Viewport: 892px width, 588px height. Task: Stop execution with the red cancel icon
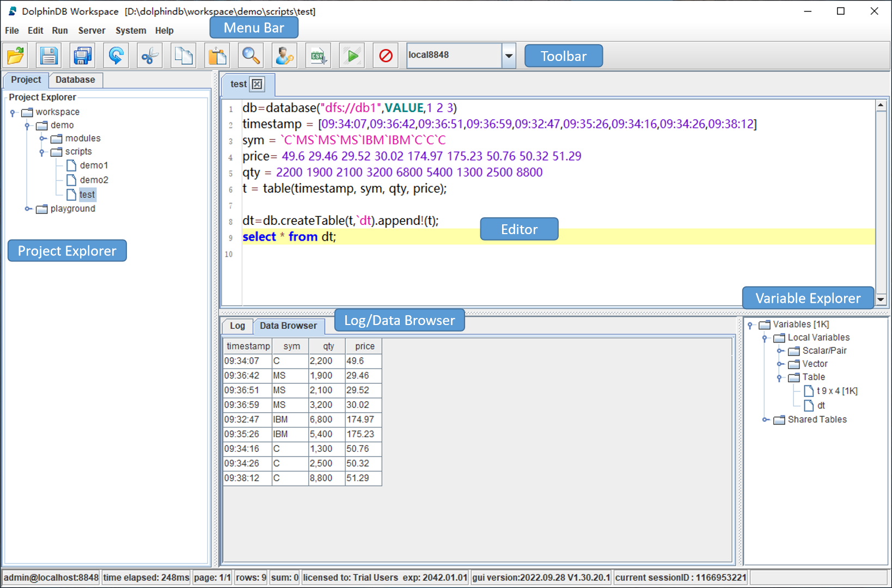coord(386,56)
